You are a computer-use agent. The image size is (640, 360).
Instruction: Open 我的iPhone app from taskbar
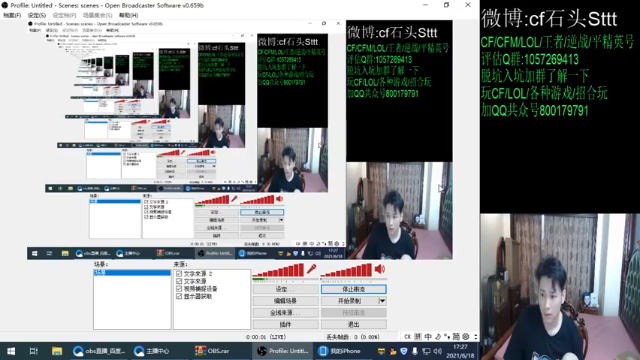point(340,351)
